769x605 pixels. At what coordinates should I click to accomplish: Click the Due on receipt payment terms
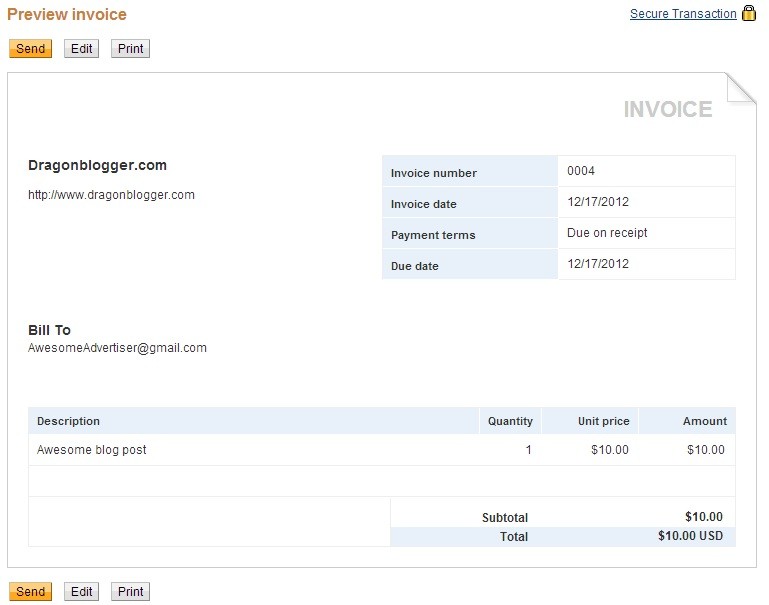point(607,233)
